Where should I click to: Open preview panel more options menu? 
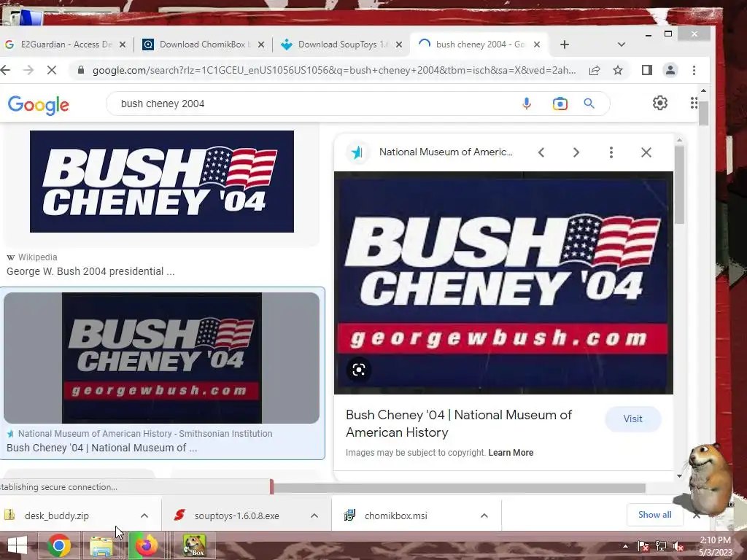click(x=611, y=152)
